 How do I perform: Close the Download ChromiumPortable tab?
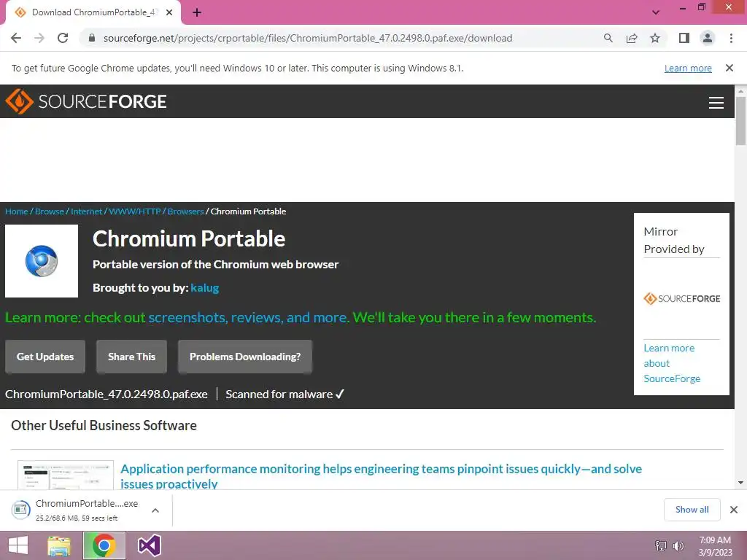pos(169,13)
